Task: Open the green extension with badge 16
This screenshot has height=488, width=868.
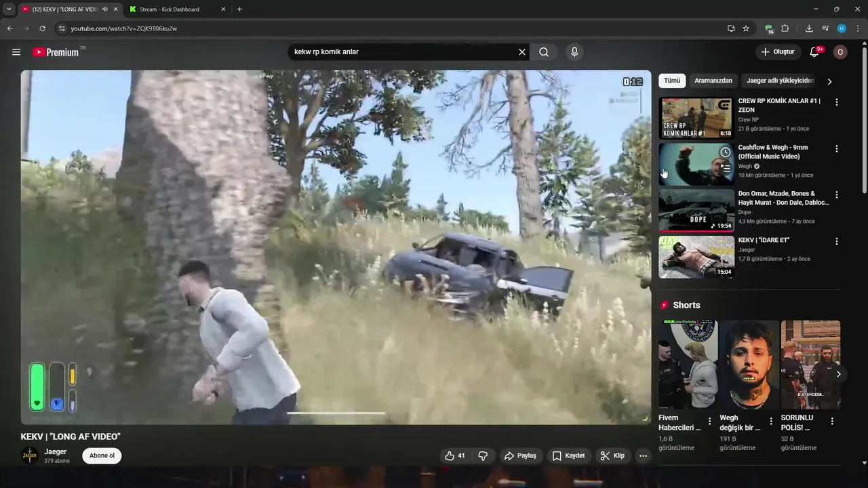Action: coord(768,28)
